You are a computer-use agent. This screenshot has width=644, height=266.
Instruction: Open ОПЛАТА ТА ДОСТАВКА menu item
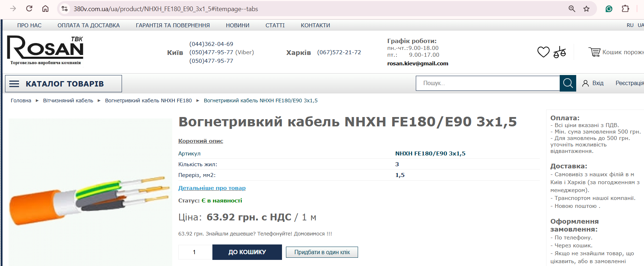click(x=89, y=25)
